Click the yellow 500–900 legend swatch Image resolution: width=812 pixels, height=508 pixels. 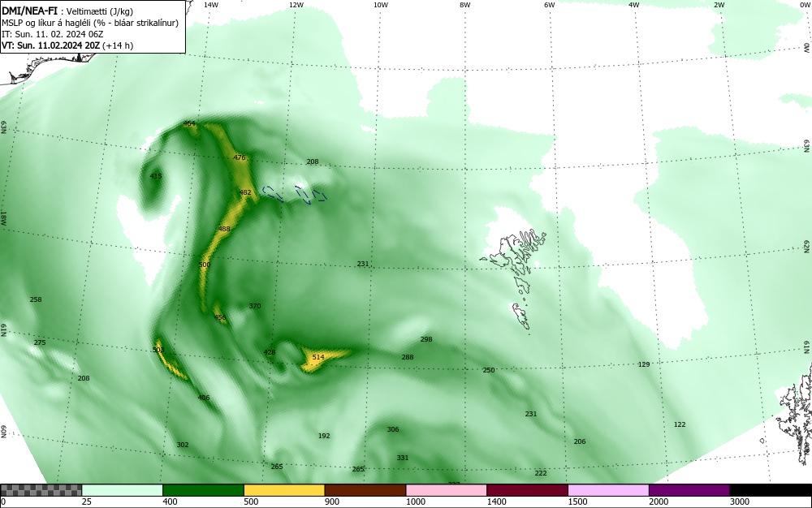(x=284, y=490)
